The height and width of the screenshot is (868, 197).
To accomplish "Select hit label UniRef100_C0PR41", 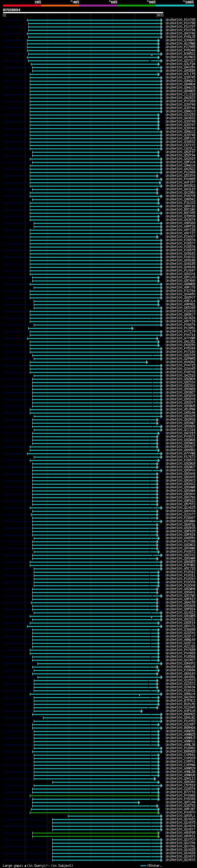I will pyautogui.click(x=180, y=755).
